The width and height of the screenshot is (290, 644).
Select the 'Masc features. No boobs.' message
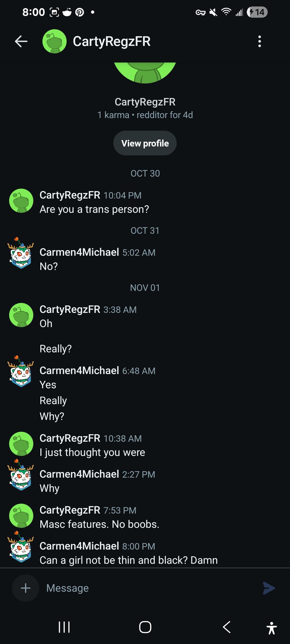(x=99, y=524)
